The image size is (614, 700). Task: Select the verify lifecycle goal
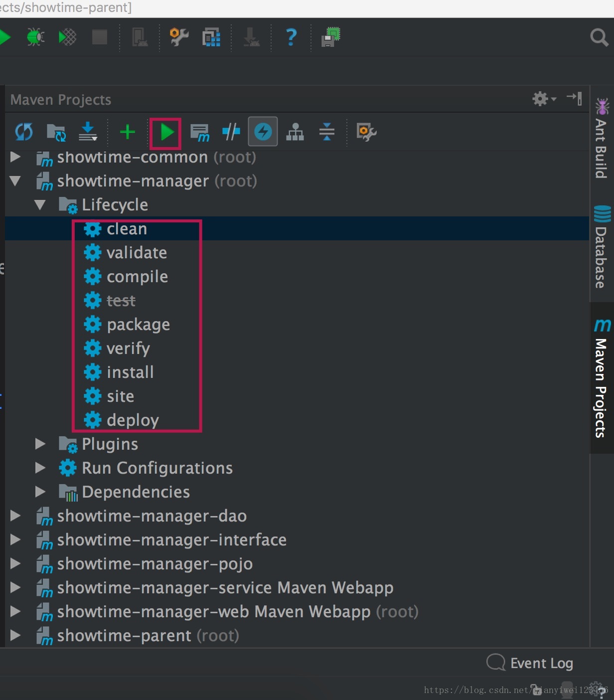(x=297, y=349)
